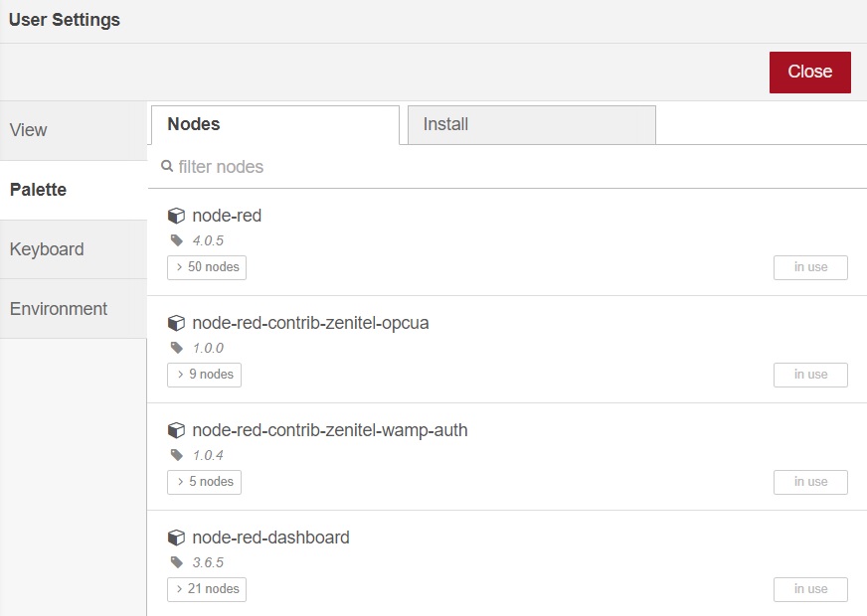Click the version tag icon beside 4.0.5
867x616 pixels.
[177, 240]
